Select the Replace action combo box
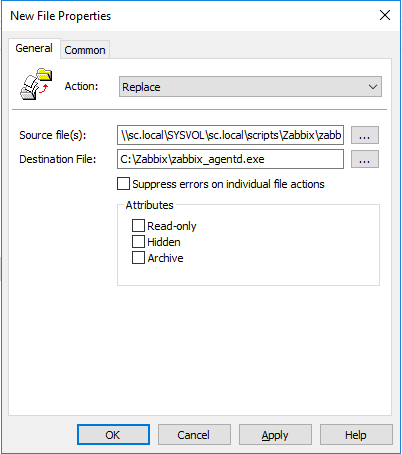 [250, 87]
